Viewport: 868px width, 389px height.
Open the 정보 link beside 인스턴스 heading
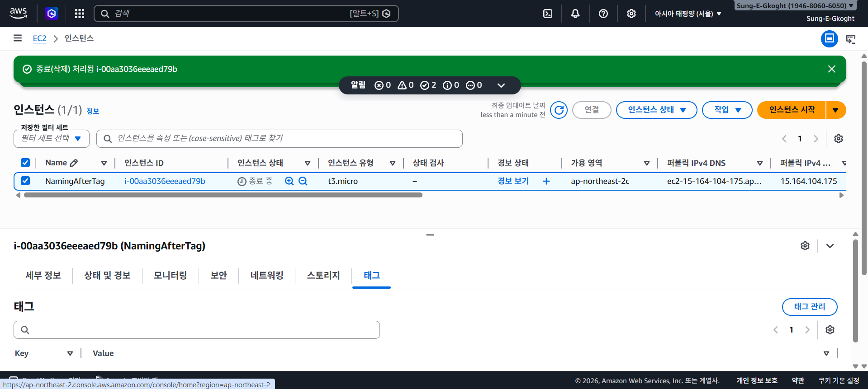tap(93, 111)
